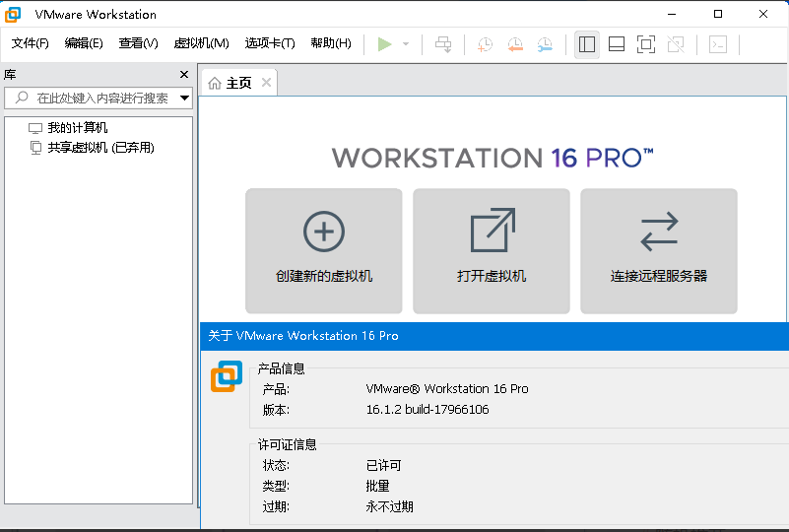Open the 编辑(E) menu
Viewport: 789px width, 532px height.
pos(84,43)
